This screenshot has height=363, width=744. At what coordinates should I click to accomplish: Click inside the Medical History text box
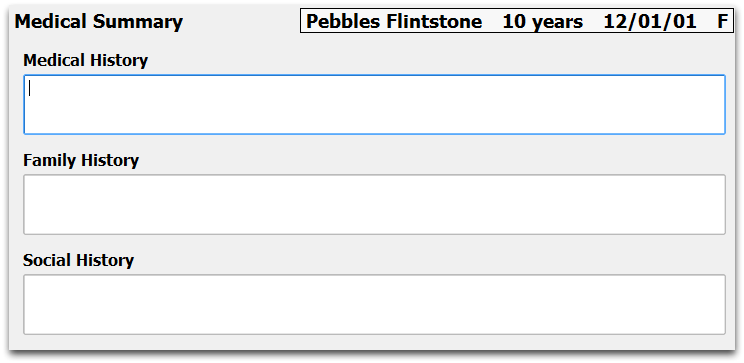[374, 104]
